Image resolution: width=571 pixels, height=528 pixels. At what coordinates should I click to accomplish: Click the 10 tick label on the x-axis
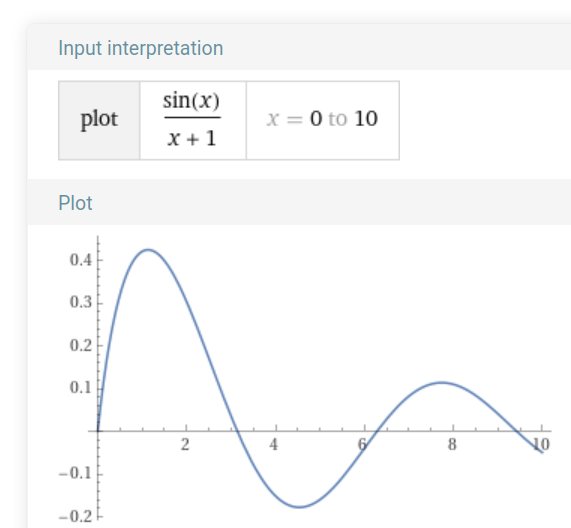pos(541,445)
